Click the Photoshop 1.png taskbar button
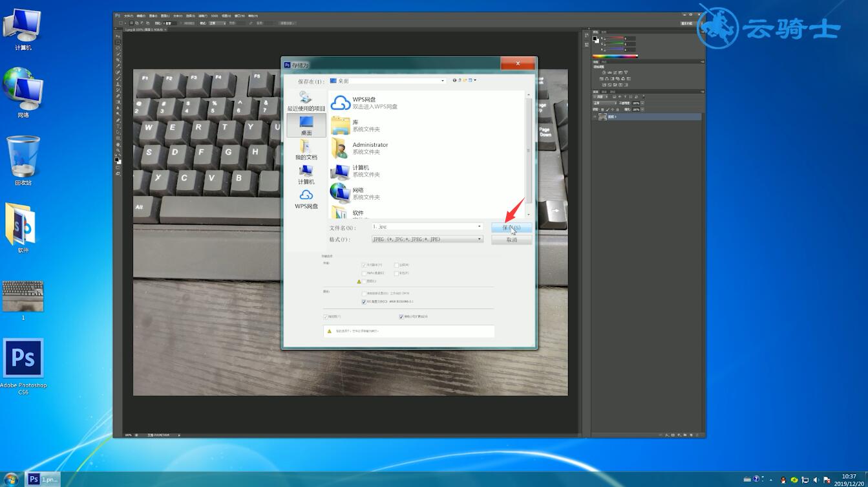The width and height of the screenshot is (868, 487). [43, 479]
